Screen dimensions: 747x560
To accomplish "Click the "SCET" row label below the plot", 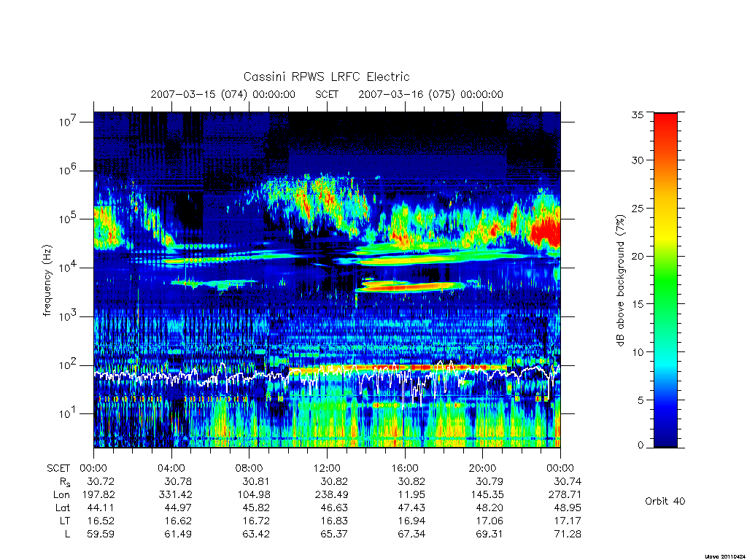I will click(58, 468).
